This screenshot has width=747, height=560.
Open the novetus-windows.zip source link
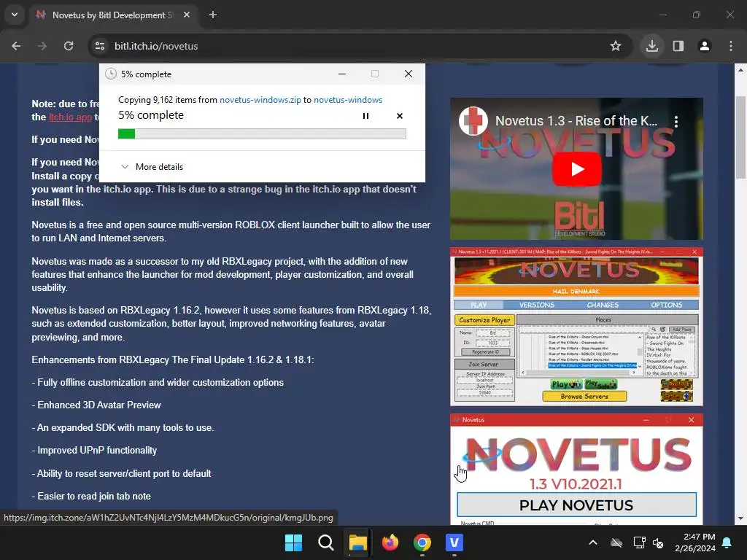[260, 100]
